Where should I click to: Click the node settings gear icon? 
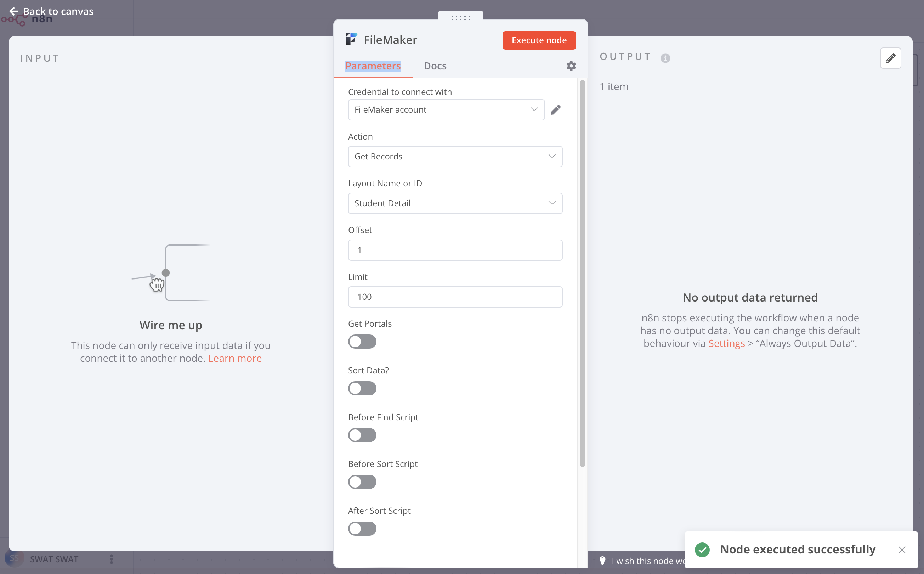(x=571, y=66)
